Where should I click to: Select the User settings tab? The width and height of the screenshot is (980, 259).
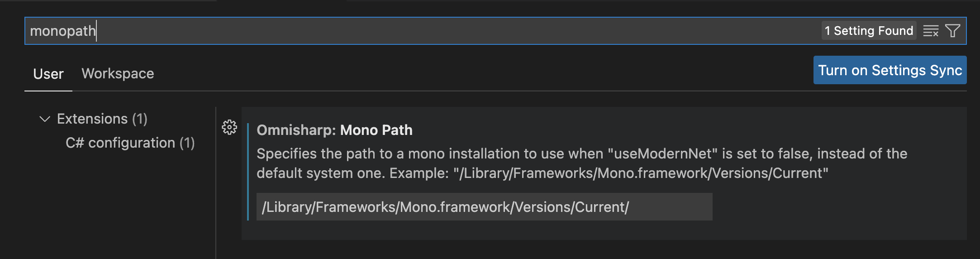click(x=48, y=74)
